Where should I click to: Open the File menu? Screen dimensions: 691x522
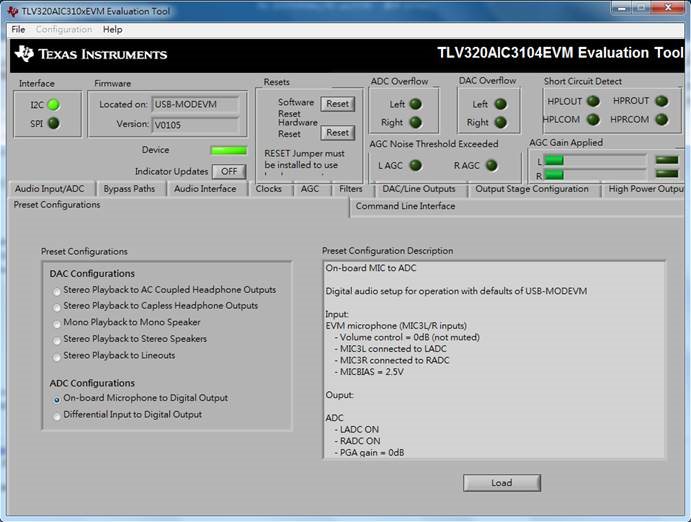coord(18,30)
